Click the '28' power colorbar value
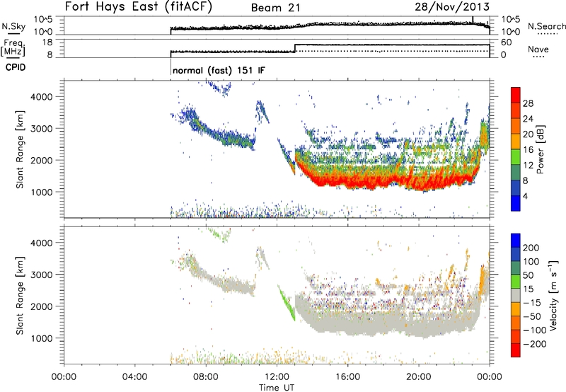Screen dimensions: 566x392 [x=528, y=103]
